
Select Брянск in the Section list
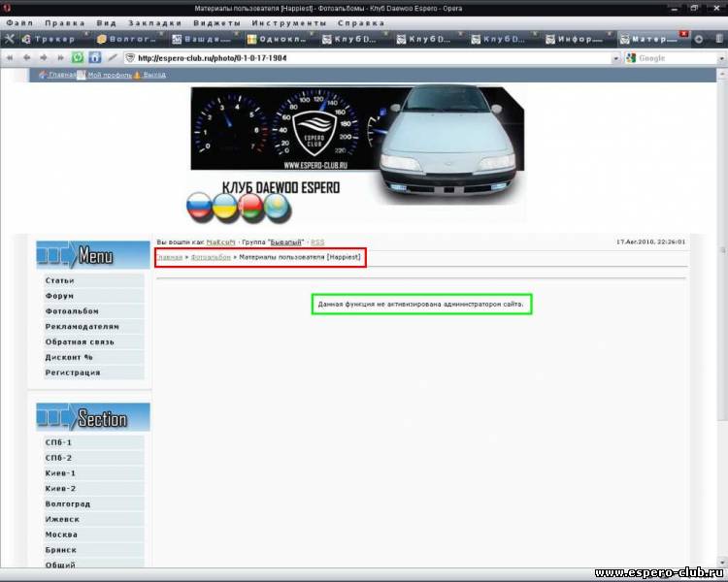tap(94, 550)
